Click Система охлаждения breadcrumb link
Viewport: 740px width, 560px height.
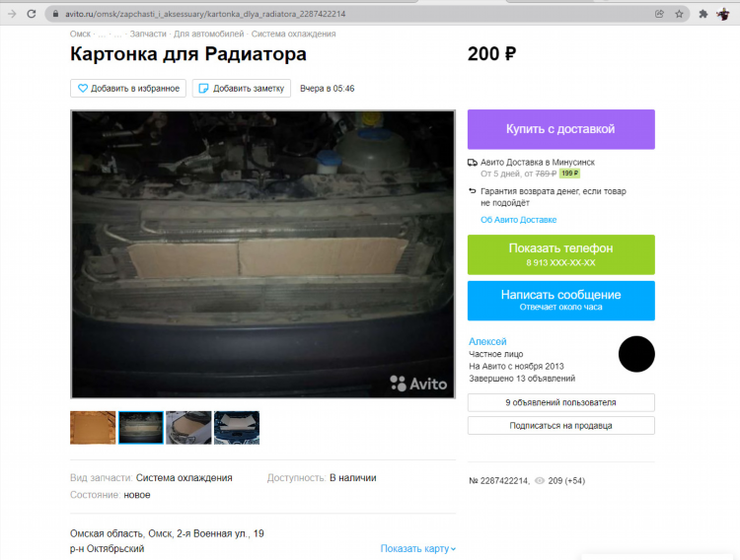pos(294,34)
